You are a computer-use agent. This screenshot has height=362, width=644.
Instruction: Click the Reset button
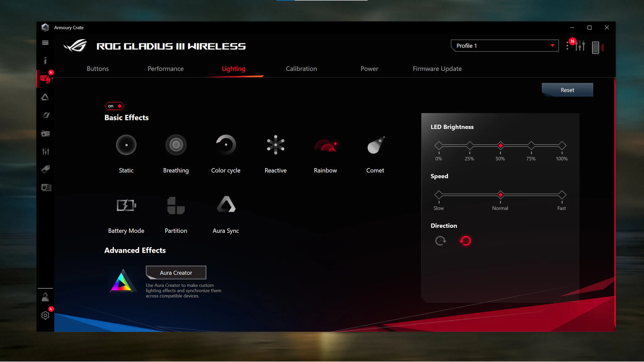pyautogui.click(x=567, y=90)
